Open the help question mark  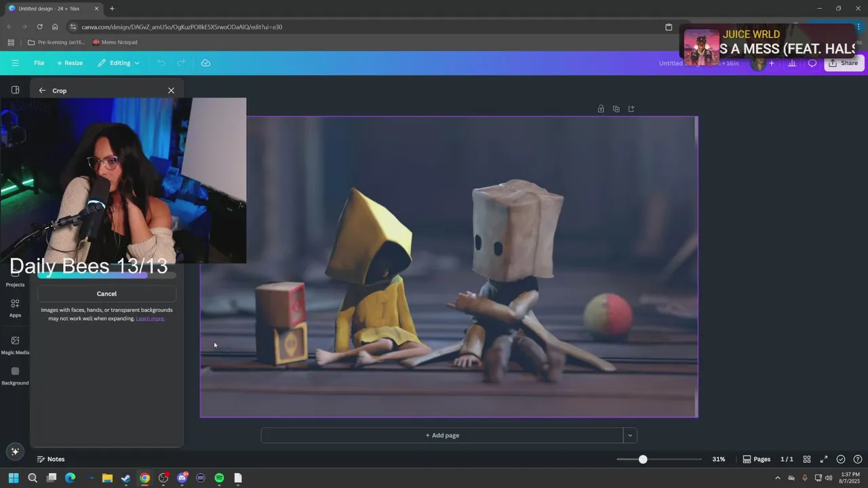pos(858,459)
